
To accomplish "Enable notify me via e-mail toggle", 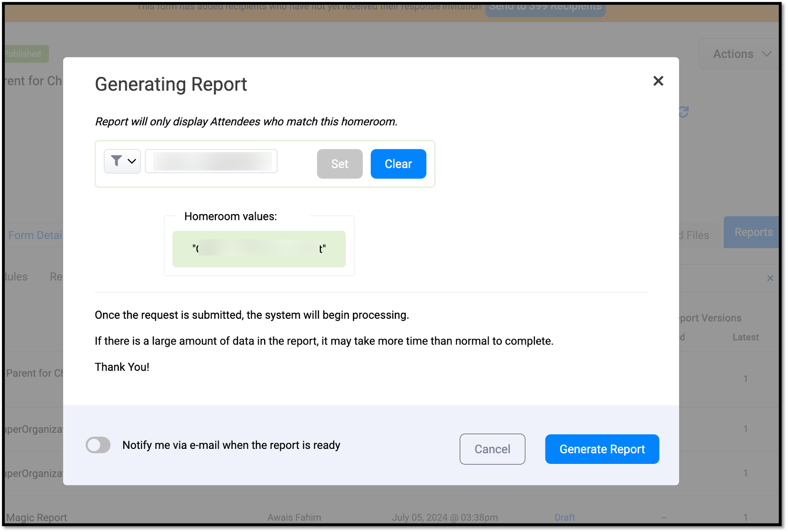I will pos(98,445).
